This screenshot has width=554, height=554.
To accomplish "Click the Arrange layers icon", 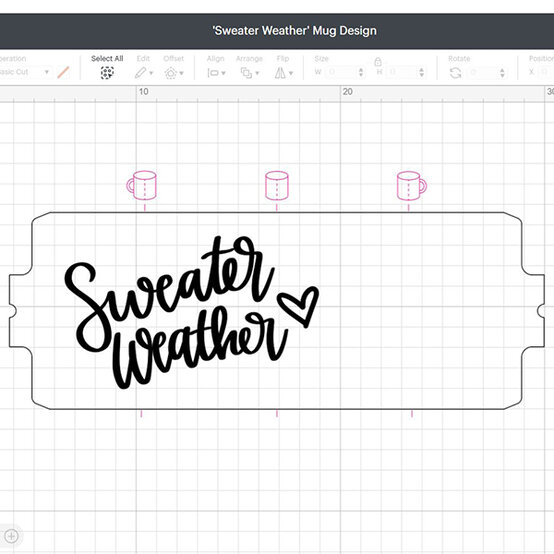I will (246, 73).
